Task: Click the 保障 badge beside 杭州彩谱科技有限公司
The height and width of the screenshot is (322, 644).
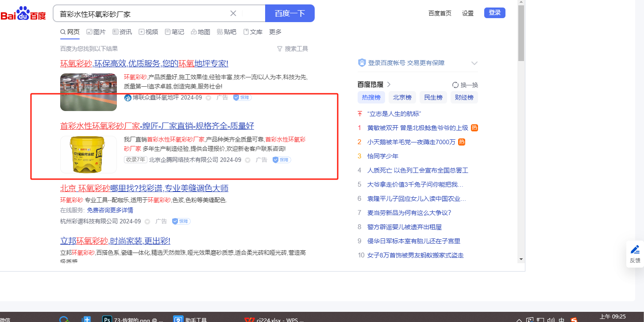Action: [181, 221]
